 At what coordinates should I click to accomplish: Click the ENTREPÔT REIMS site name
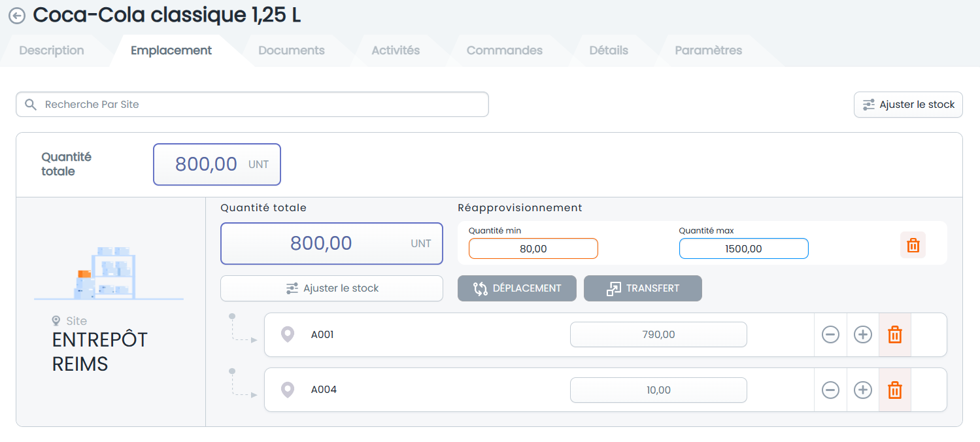point(100,352)
